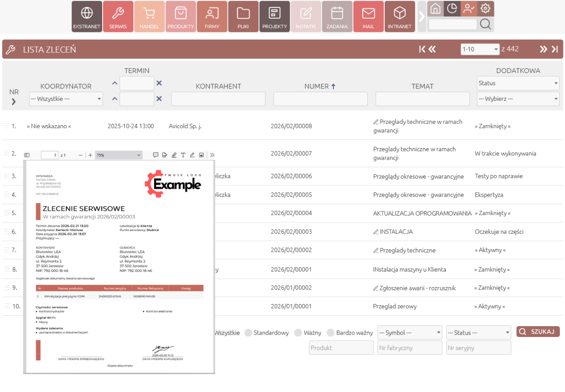Open the Ekstranet globe module
This screenshot has height=392, width=565.
tap(87, 16)
